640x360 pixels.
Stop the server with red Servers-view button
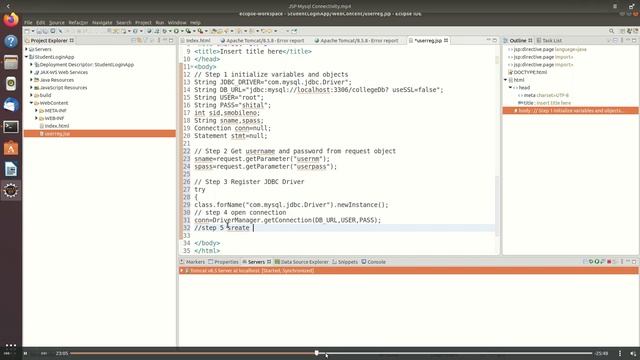609,262
